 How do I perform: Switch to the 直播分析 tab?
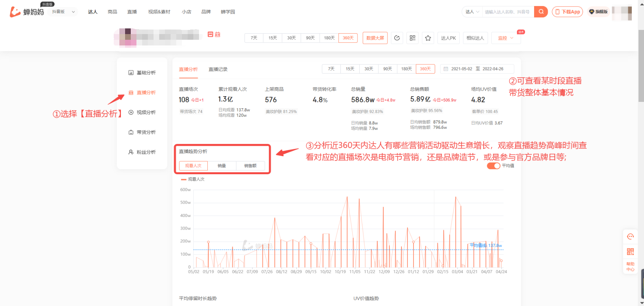[x=188, y=69]
